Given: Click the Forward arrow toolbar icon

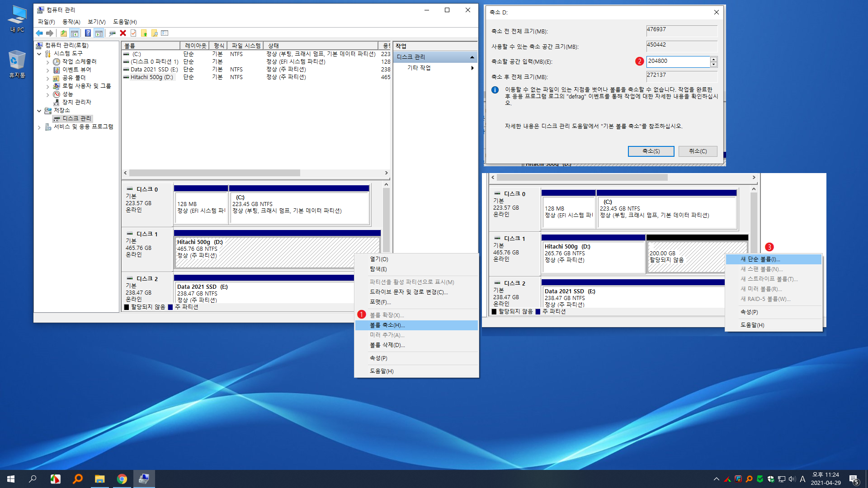Looking at the screenshot, I should click(50, 33).
